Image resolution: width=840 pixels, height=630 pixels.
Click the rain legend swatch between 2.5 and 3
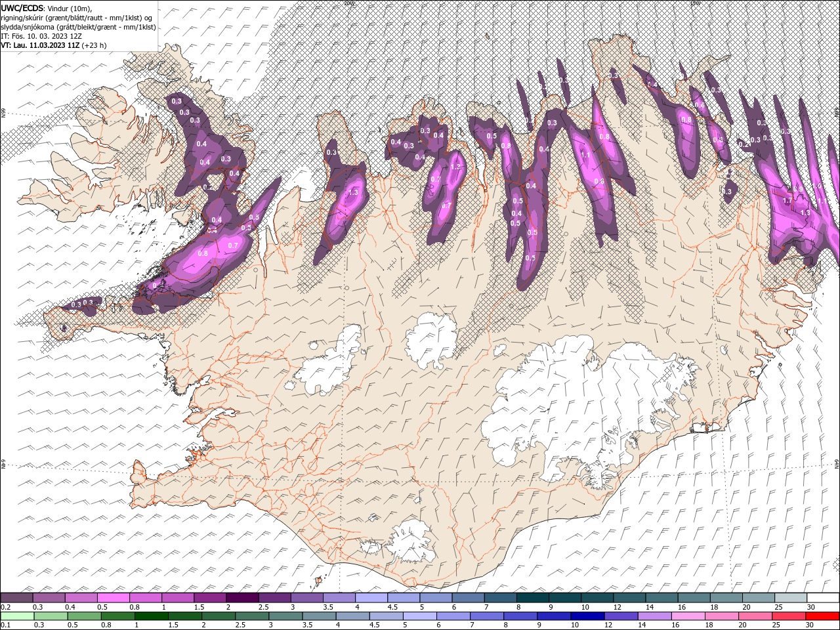251,616
